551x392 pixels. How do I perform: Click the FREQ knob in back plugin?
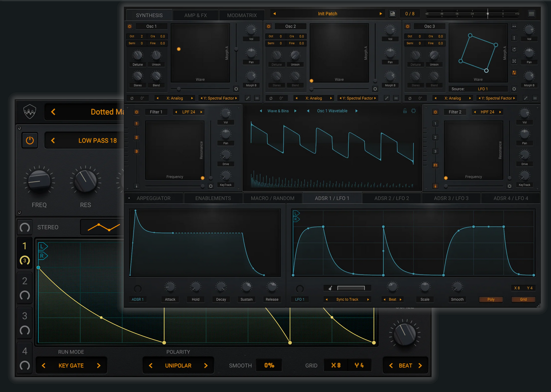(39, 182)
